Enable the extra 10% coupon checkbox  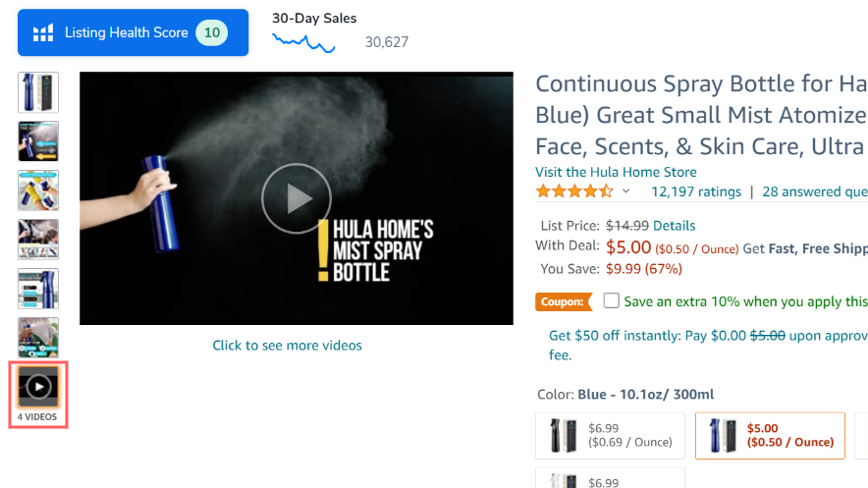612,301
